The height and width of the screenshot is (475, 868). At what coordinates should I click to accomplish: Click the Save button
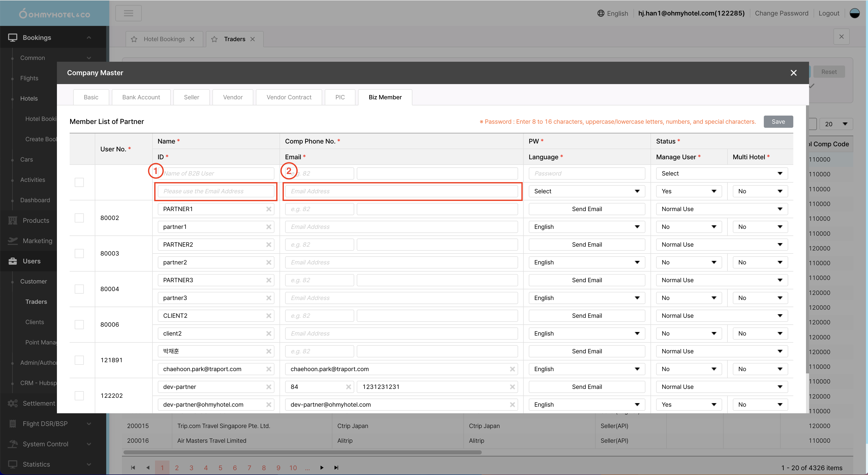pyautogui.click(x=778, y=122)
